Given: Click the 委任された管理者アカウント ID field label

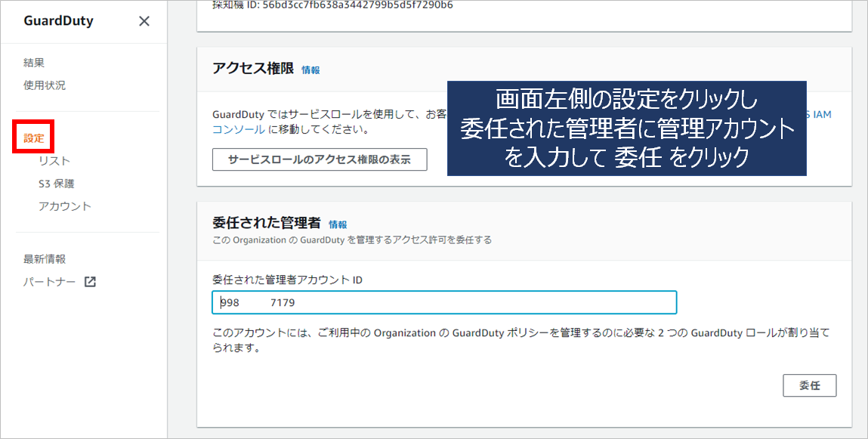Looking at the screenshot, I should pyautogui.click(x=288, y=280).
